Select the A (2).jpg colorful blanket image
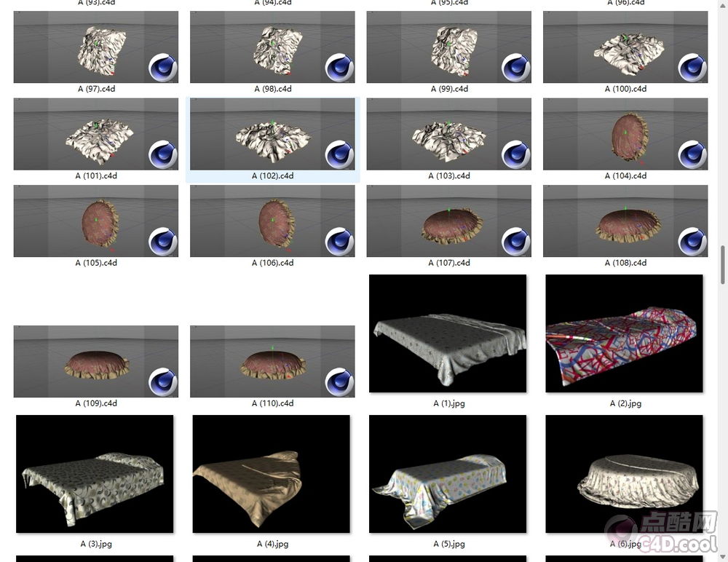 pos(625,333)
